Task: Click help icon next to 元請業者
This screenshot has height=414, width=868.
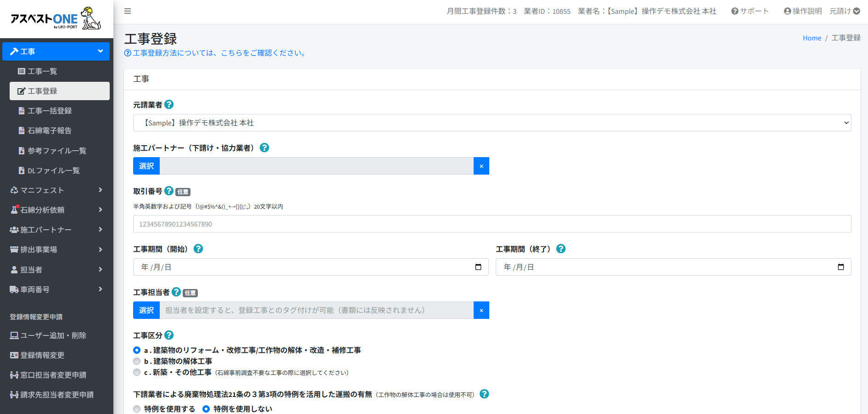Action: coord(169,105)
